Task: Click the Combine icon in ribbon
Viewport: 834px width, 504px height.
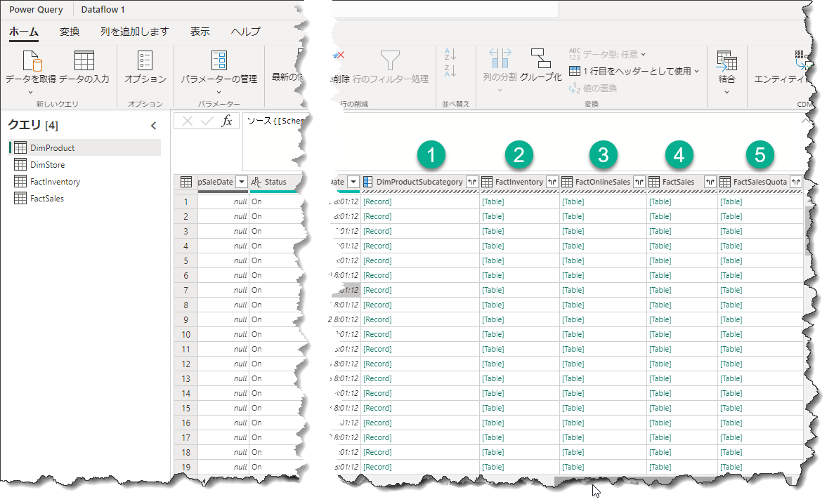Action: pos(727,61)
